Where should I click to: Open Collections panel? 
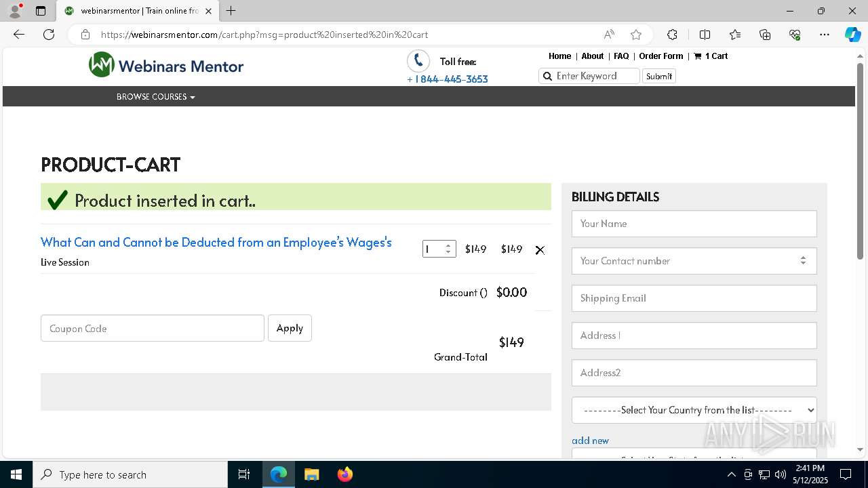pos(765,35)
